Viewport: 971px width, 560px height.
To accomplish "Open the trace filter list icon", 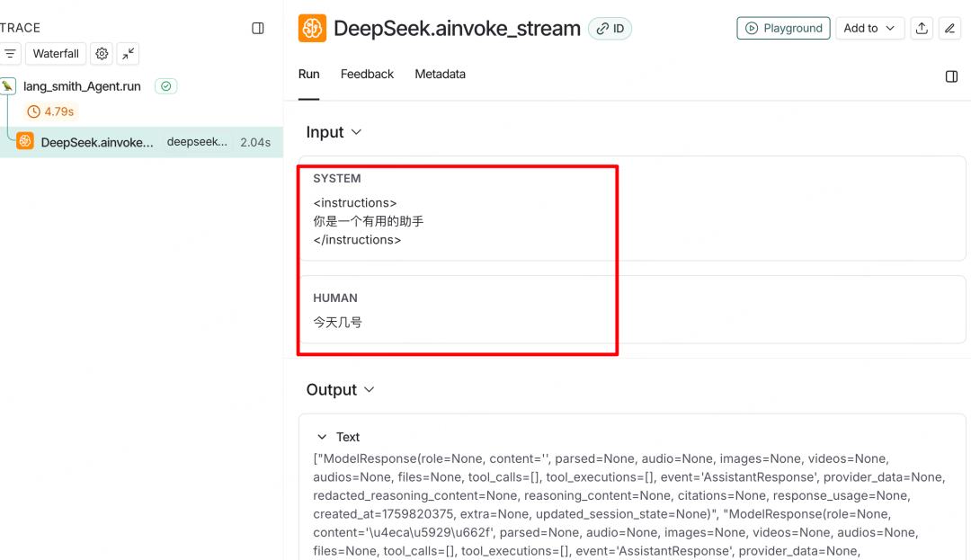I will pyautogui.click(x=10, y=54).
